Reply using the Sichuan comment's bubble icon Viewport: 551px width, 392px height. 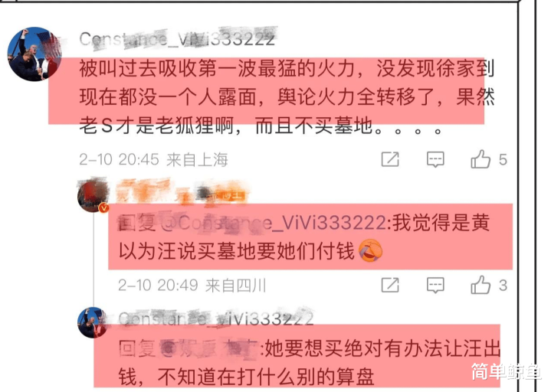click(x=435, y=285)
